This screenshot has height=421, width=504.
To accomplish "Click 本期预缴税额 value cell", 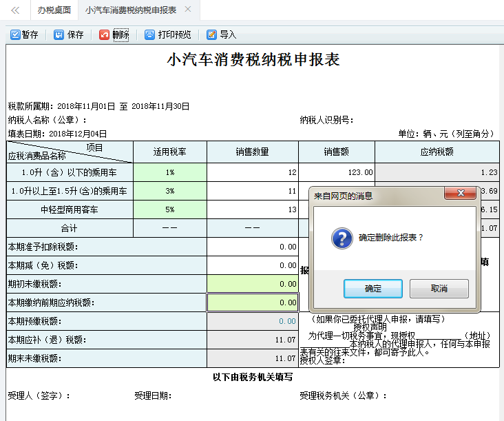I will [x=253, y=321].
